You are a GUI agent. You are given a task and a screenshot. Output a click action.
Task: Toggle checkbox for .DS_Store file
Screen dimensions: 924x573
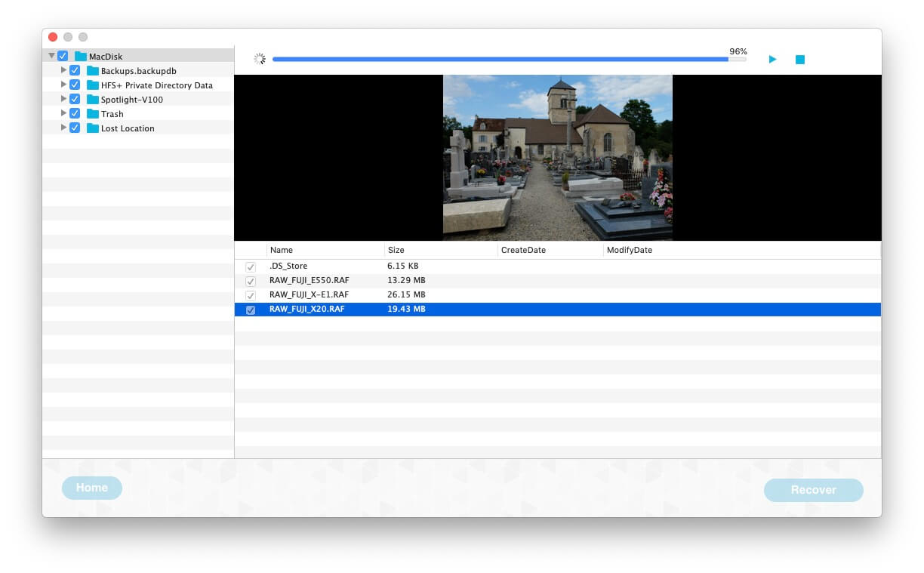coord(251,266)
